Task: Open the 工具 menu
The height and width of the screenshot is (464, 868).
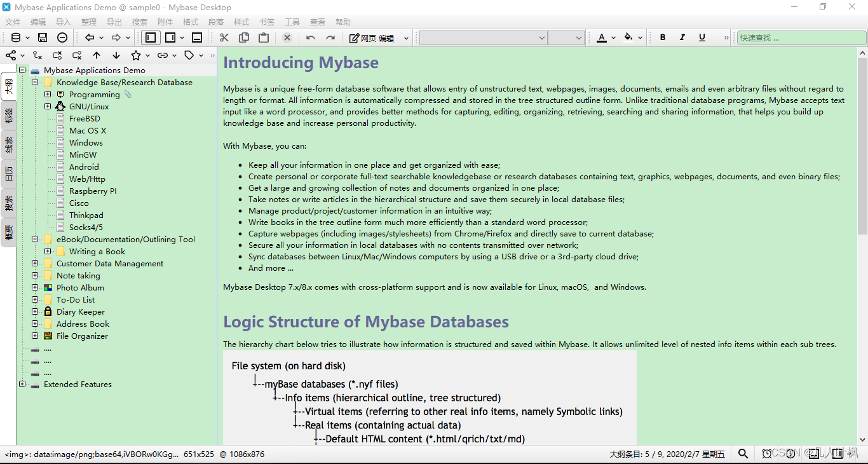Action: tap(292, 22)
